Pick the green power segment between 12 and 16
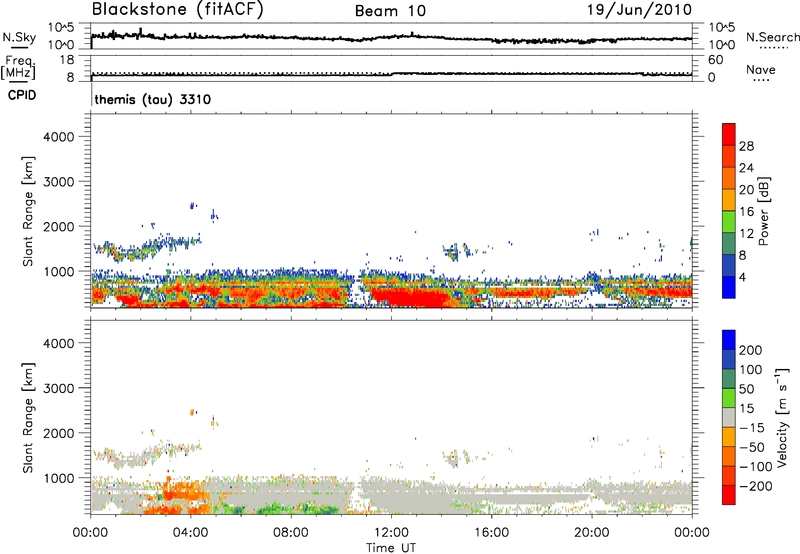Image resolution: width=800 pixels, height=554 pixels. click(729, 222)
